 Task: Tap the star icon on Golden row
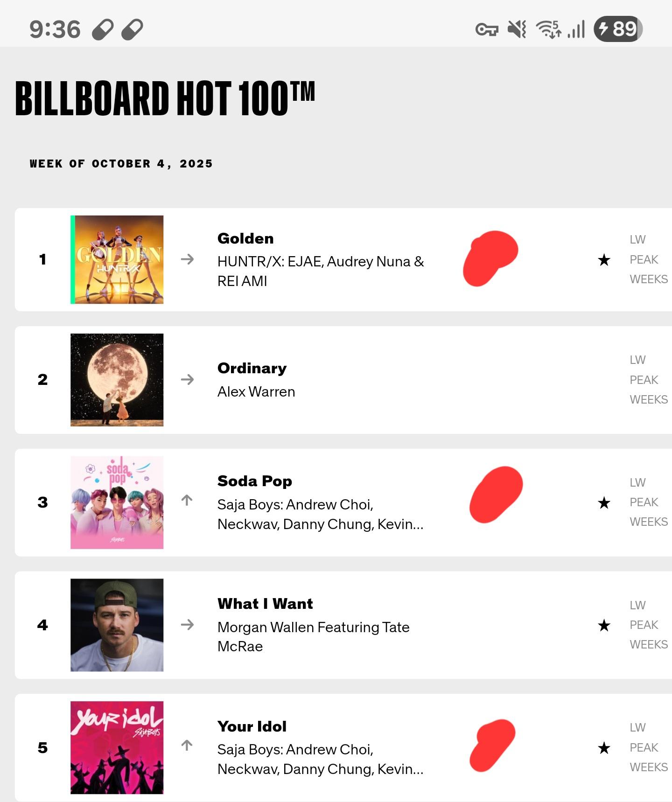604,260
